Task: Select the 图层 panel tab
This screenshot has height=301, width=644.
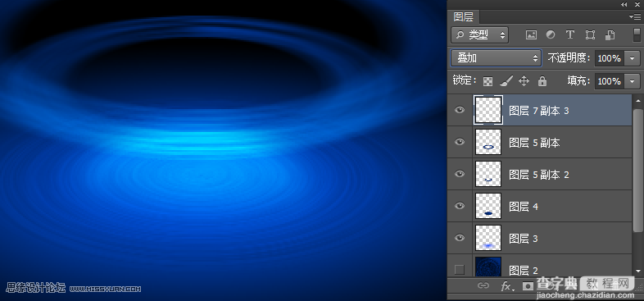Action: [x=463, y=17]
